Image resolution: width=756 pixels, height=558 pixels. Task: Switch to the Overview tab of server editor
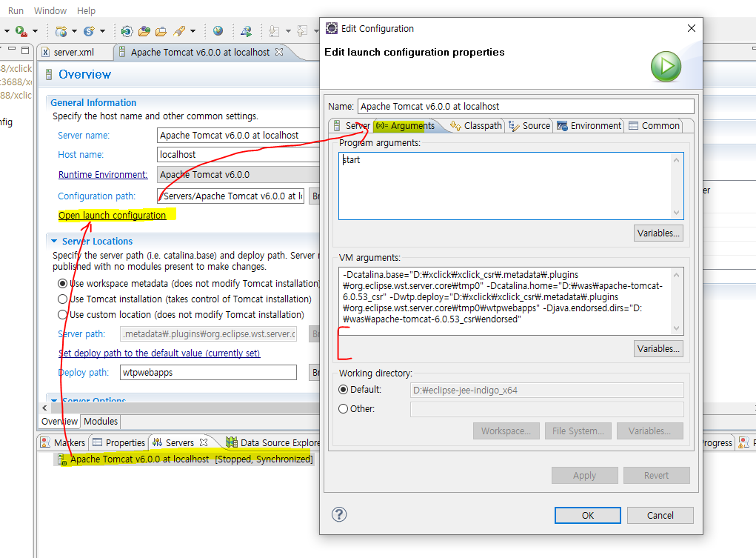click(x=59, y=422)
